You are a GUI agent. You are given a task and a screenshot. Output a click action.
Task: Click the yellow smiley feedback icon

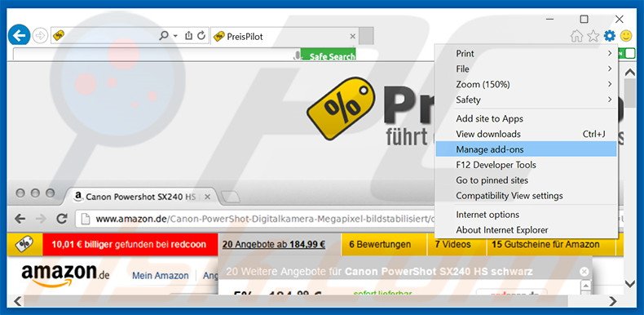(x=626, y=36)
